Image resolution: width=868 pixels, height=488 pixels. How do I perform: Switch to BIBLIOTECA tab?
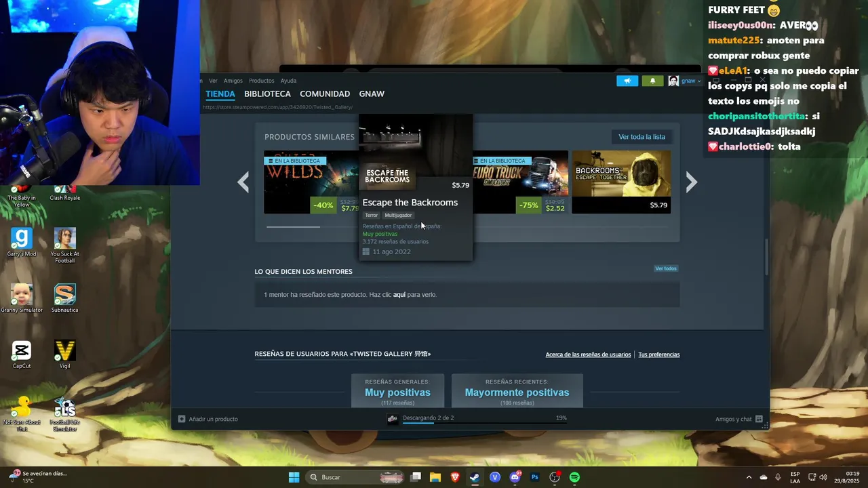pos(267,94)
